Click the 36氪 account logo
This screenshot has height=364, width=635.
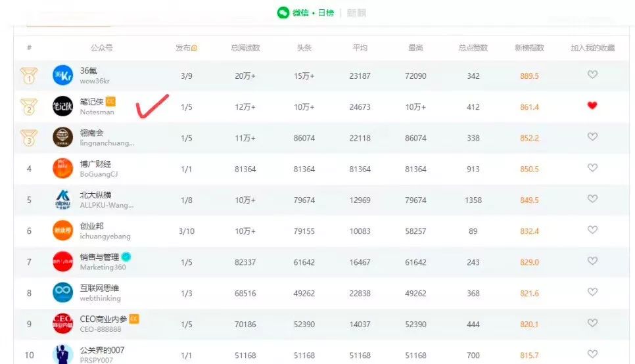click(x=62, y=76)
